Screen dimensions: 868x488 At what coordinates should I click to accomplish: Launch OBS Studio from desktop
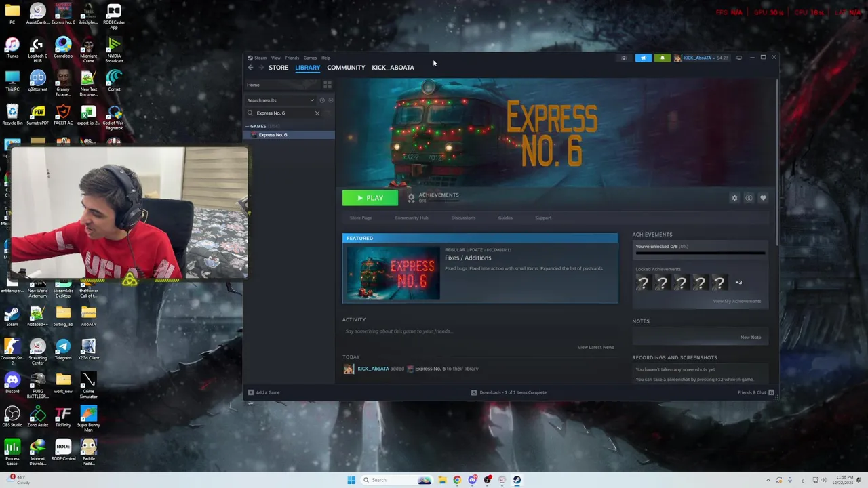tap(12, 417)
